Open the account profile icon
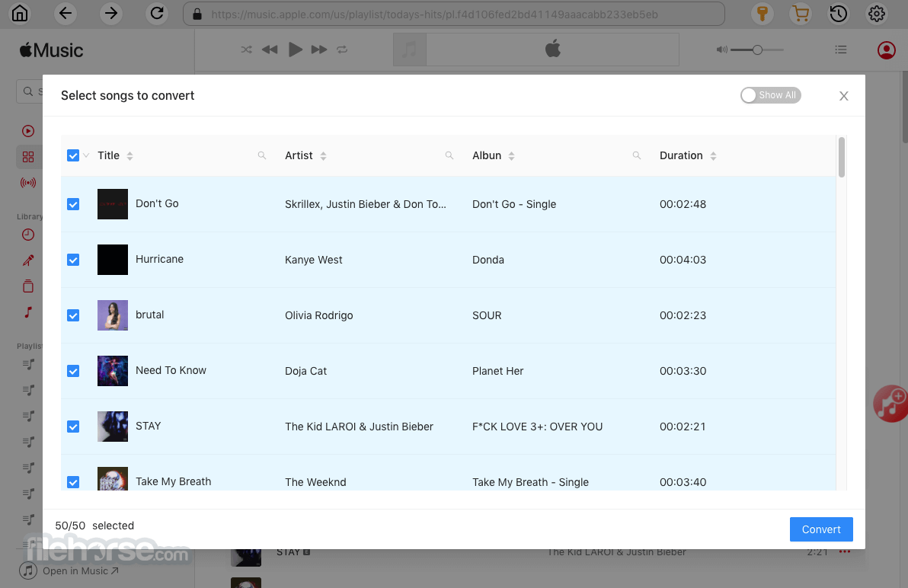Image resolution: width=908 pixels, height=588 pixels. 886,50
